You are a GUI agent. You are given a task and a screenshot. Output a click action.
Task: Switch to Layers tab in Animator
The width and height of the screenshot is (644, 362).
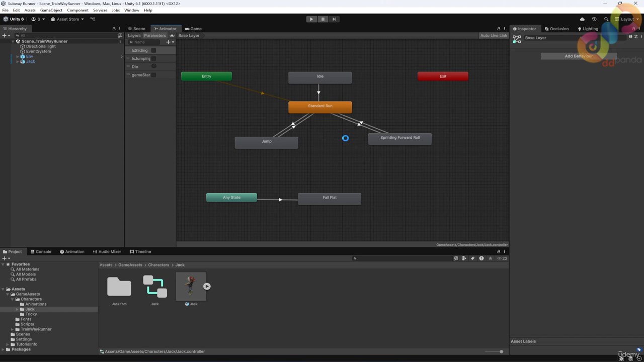[x=134, y=36]
